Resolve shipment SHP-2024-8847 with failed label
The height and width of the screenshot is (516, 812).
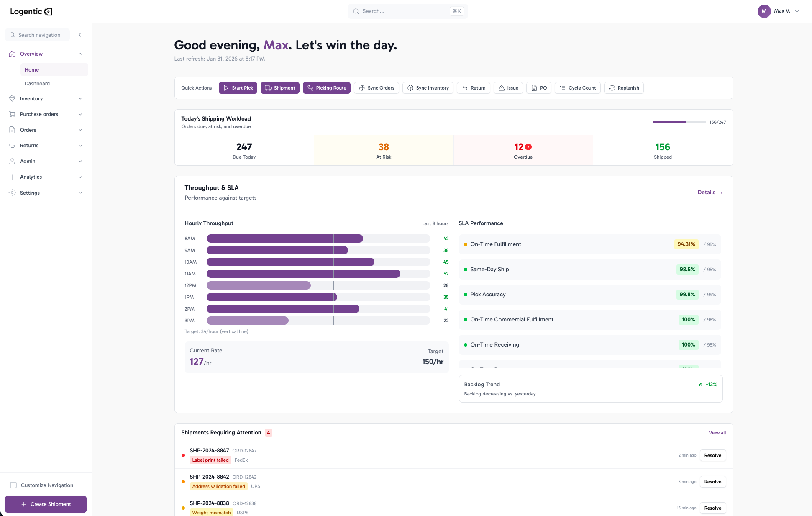(712, 455)
